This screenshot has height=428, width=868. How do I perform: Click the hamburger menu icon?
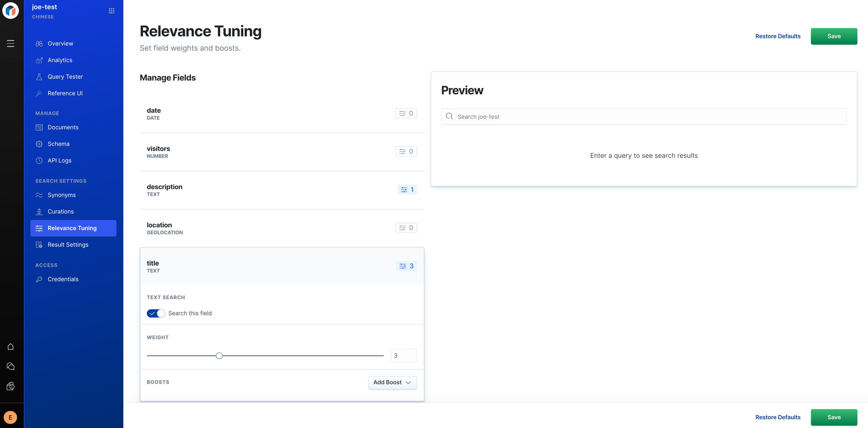pos(11,44)
